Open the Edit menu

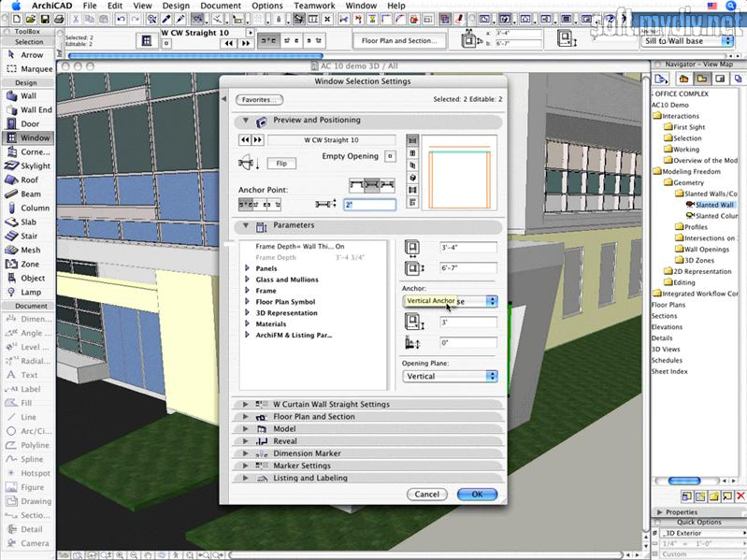coord(115,6)
